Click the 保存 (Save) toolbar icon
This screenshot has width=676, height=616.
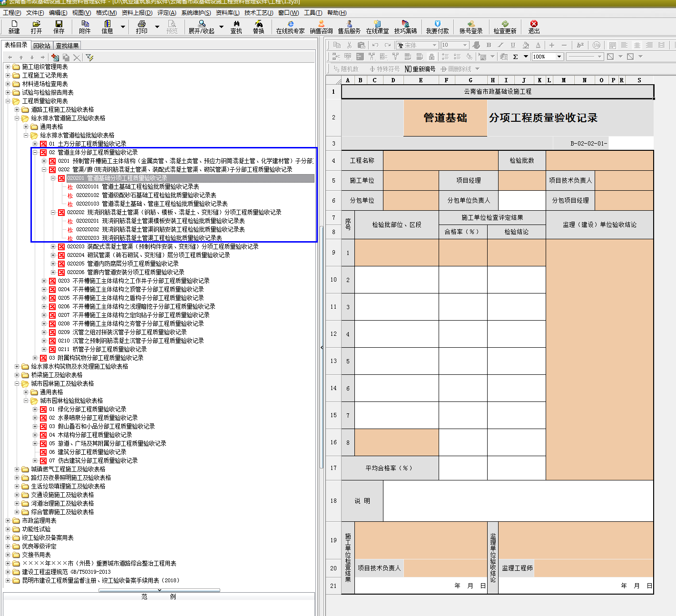tap(59, 27)
